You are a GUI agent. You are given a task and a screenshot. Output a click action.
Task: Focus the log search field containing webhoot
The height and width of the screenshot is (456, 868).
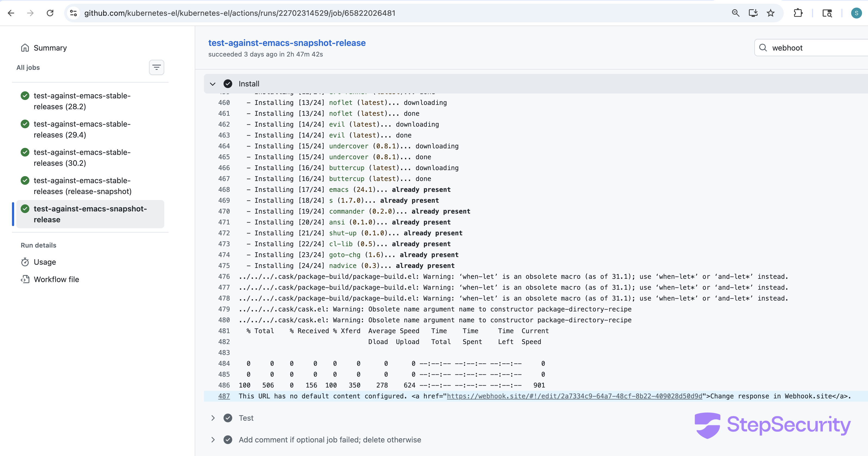pos(816,48)
